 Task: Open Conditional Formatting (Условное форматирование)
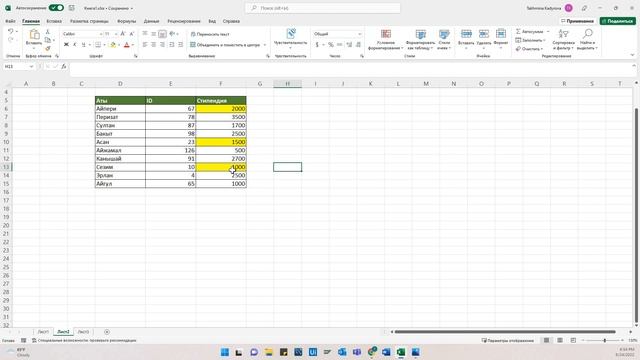pos(386,39)
